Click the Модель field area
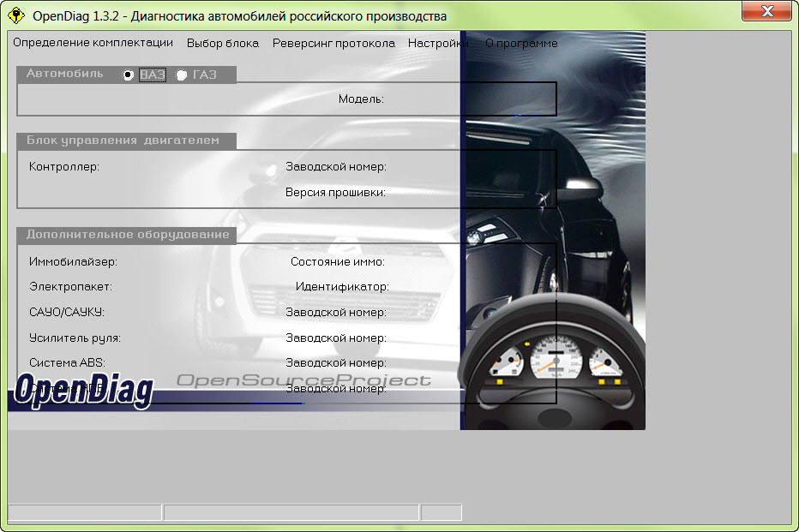 click(x=471, y=99)
